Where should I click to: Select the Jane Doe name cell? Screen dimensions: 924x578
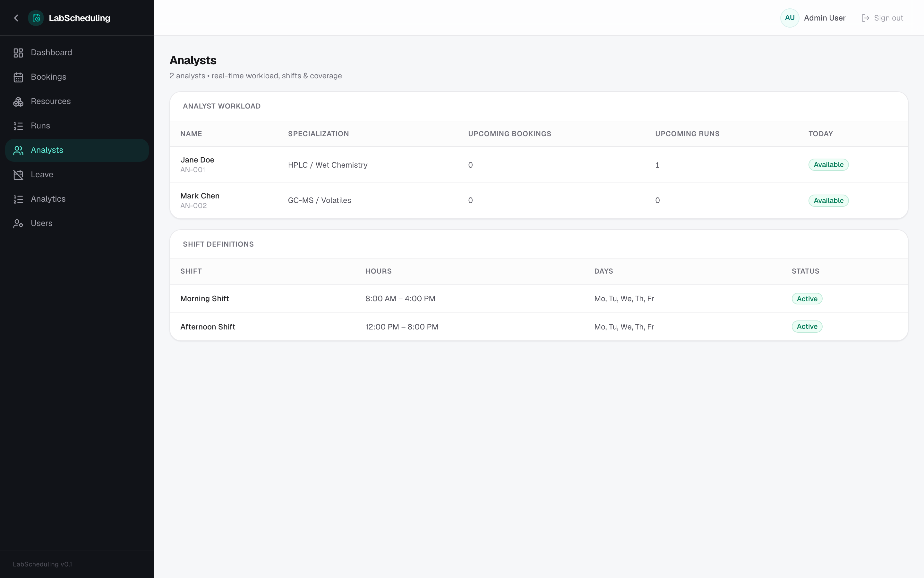197,160
